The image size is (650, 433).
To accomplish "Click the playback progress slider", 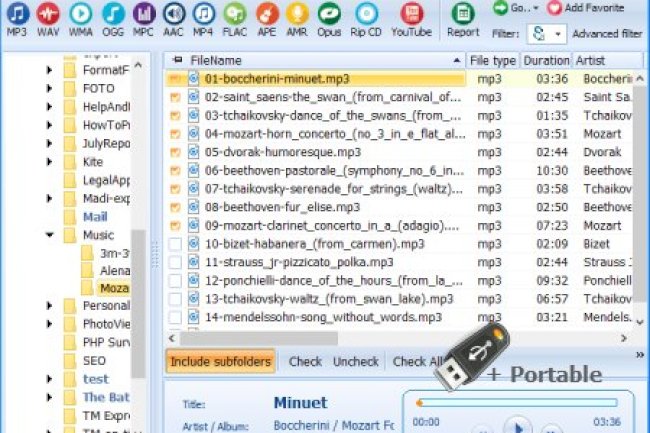I will point(518,402).
